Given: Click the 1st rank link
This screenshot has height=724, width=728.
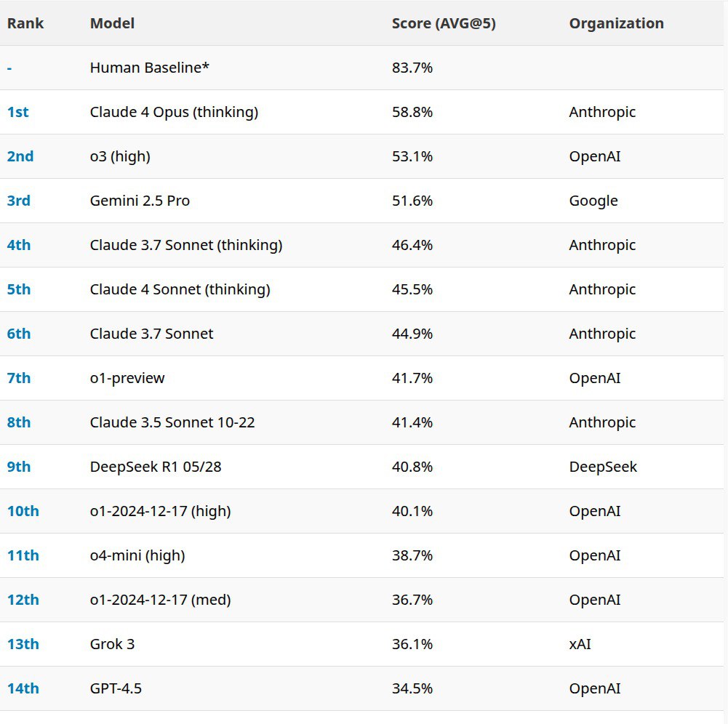Looking at the screenshot, I should (17, 112).
